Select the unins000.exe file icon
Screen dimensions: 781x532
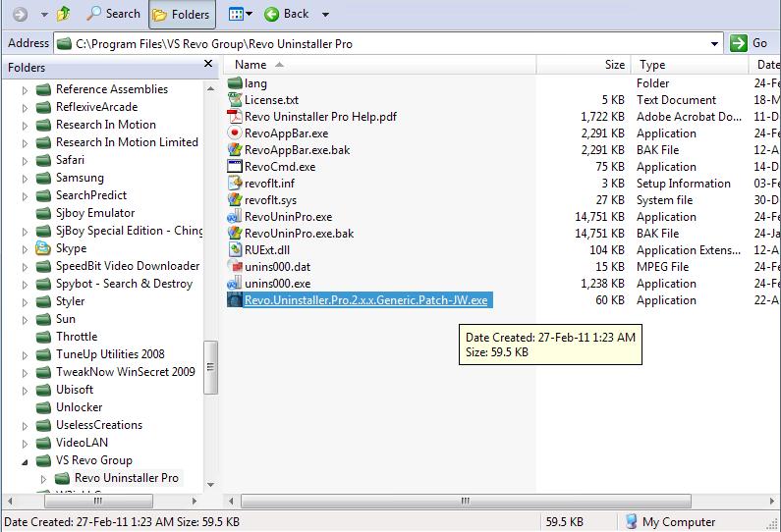point(235,283)
